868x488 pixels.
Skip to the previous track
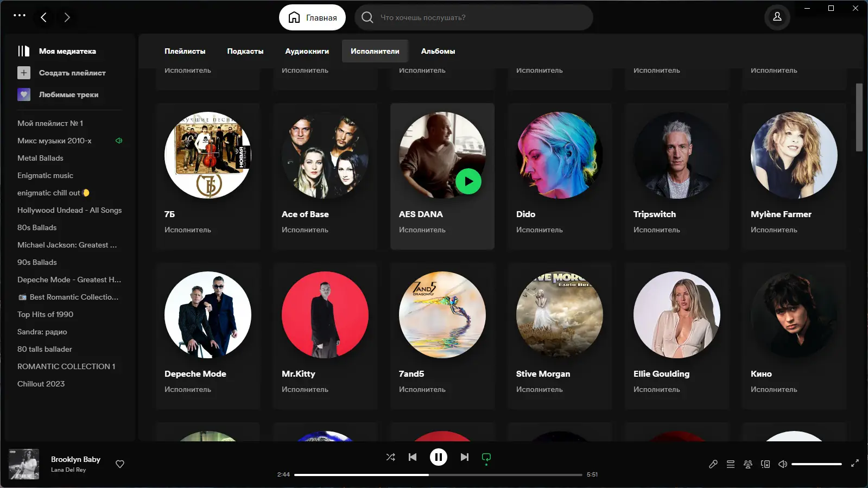pos(413,457)
